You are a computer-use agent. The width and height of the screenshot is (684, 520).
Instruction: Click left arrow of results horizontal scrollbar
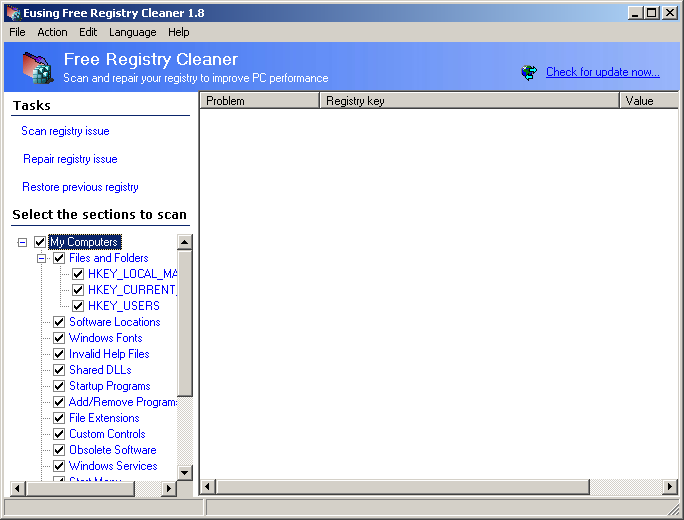(x=208, y=487)
